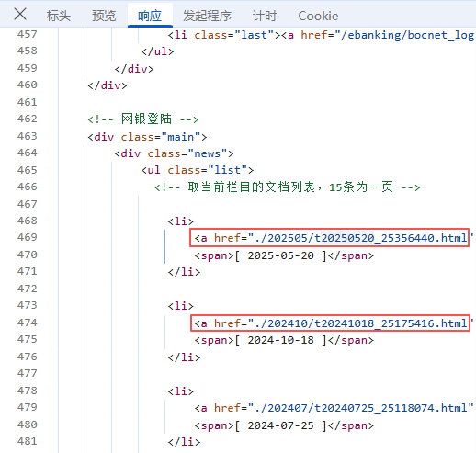This screenshot has width=476, height=453.
Task: Click line number 477 in the gutter
Action: coord(28,373)
